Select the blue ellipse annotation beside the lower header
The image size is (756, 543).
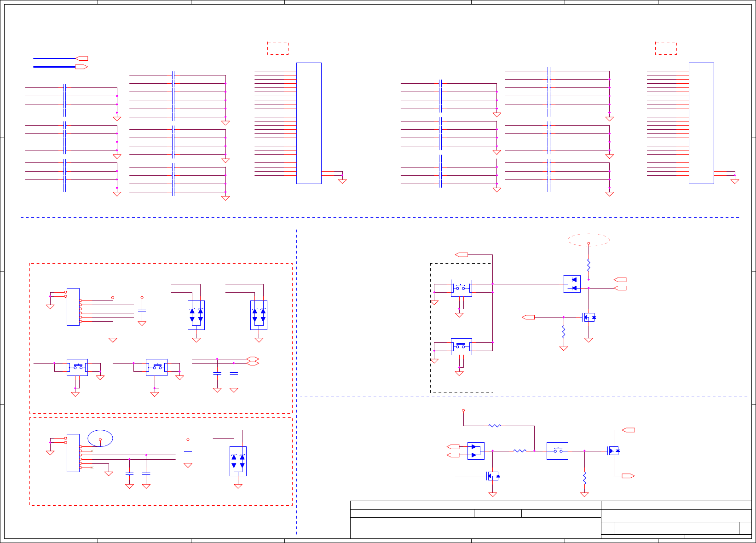point(100,438)
